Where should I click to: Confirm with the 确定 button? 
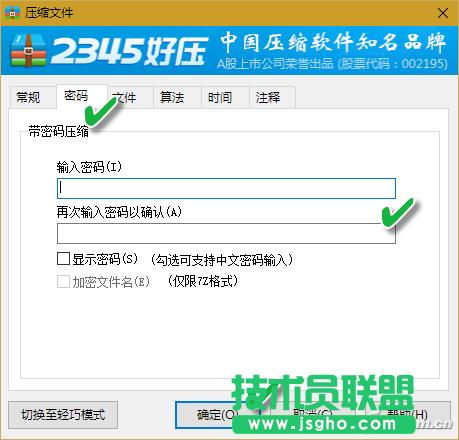(217, 415)
